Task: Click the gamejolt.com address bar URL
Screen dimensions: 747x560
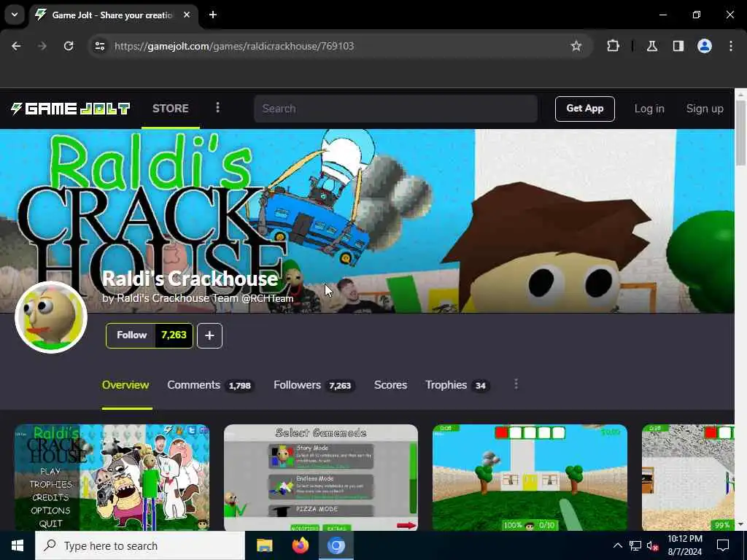Action: point(234,46)
